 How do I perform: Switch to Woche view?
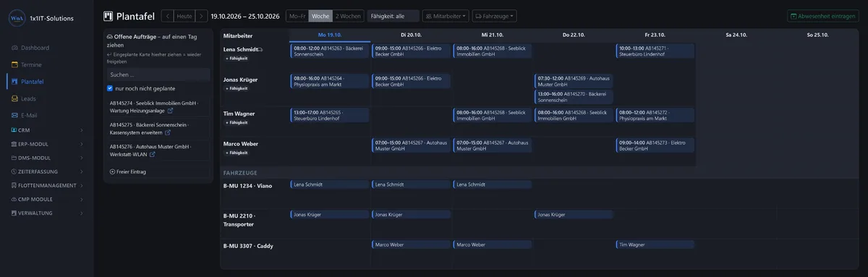click(320, 15)
